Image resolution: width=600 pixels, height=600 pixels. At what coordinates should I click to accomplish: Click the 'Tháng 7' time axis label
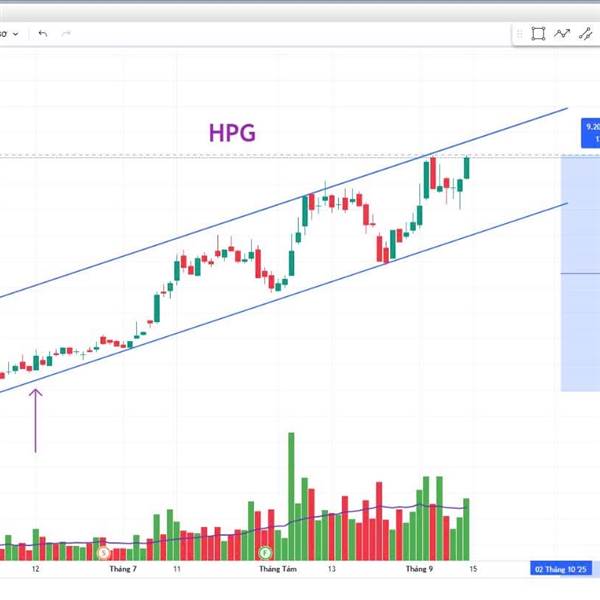point(123,569)
